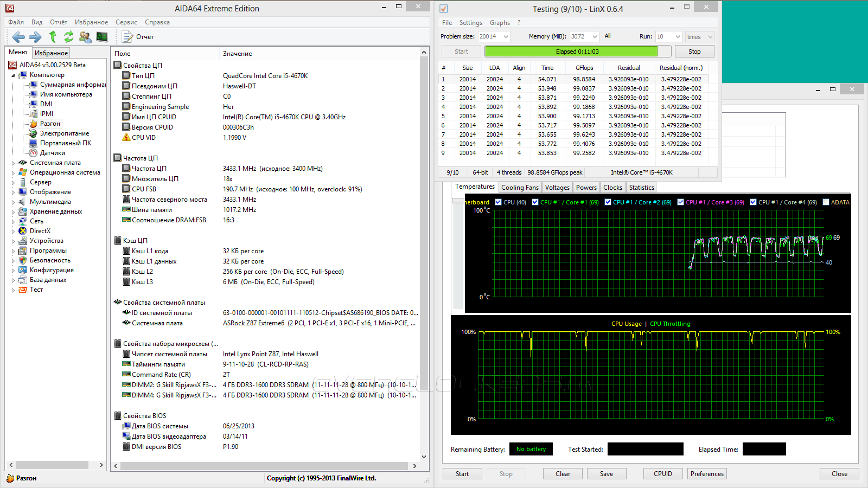
Task: Enable the ADATA temperature checkbox
Action: click(826, 202)
